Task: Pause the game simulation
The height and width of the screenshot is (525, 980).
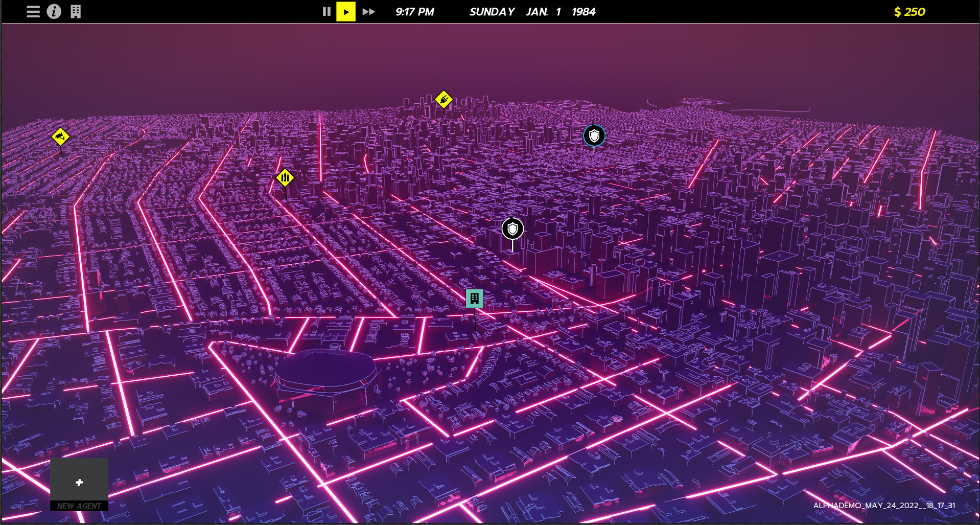Action: (x=326, y=11)
